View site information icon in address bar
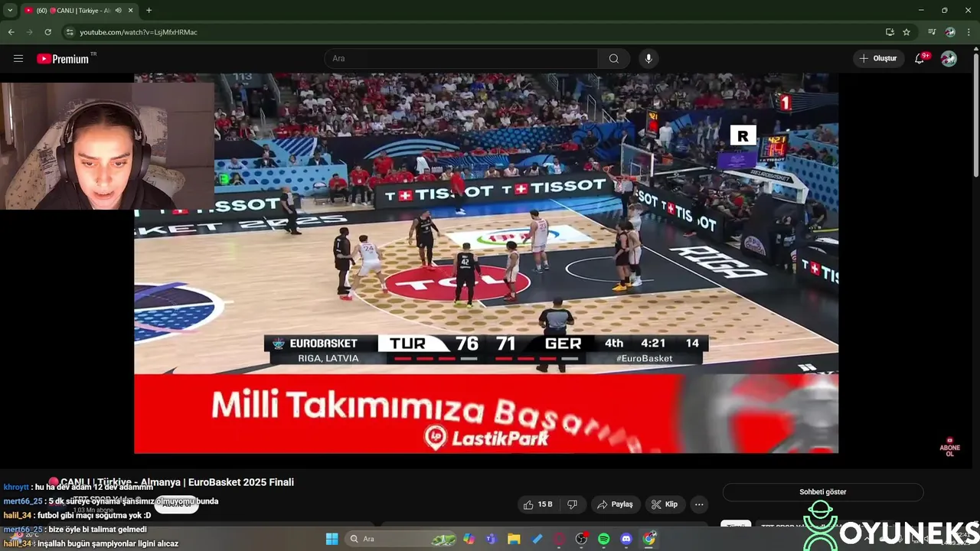Viewport: 980px width, 551px height. 70,32
